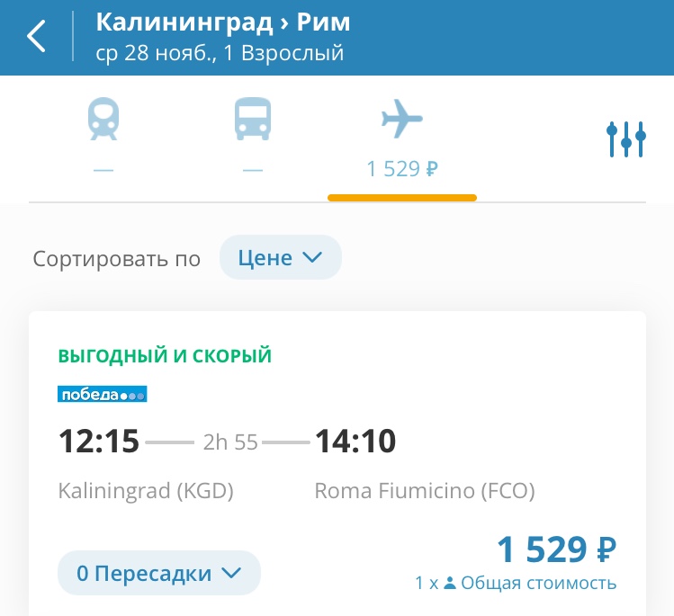This screenshot has width=674, height=616.
Task: Select the train transport icon
Action: point(103,119)
